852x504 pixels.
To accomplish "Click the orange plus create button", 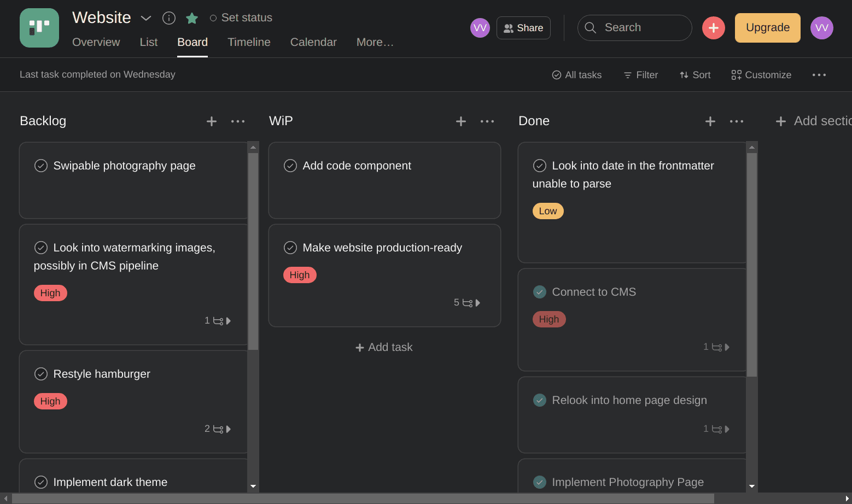I will (x=713, y=27).
